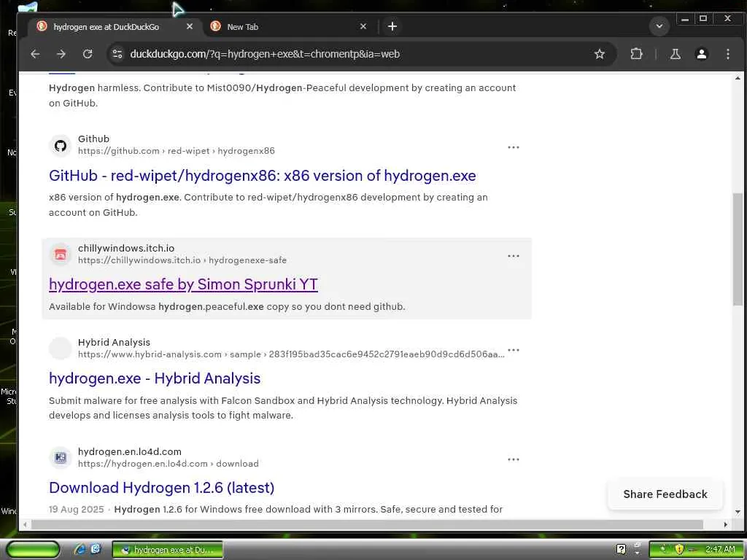The width and height of the screenshot is (747, 560).
Task: Click the 'Hybrid Analysis' site name text
Action: pyautogui.click(x=114, y=343)
